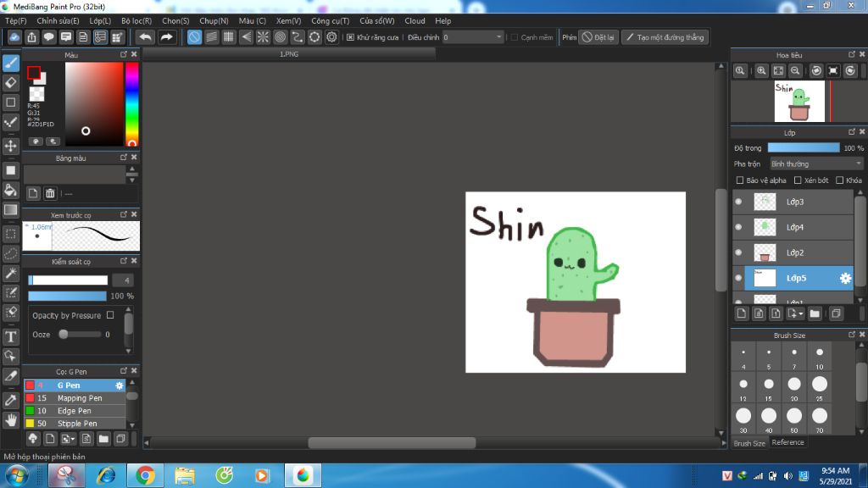Pick the Magic Wand selection tool

click(x=11, y=273)
